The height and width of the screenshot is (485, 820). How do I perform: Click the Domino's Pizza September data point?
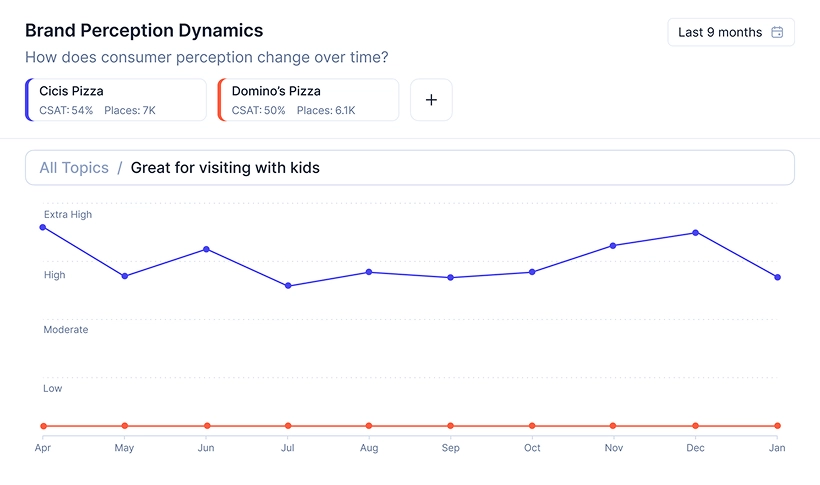click(450, 426)
